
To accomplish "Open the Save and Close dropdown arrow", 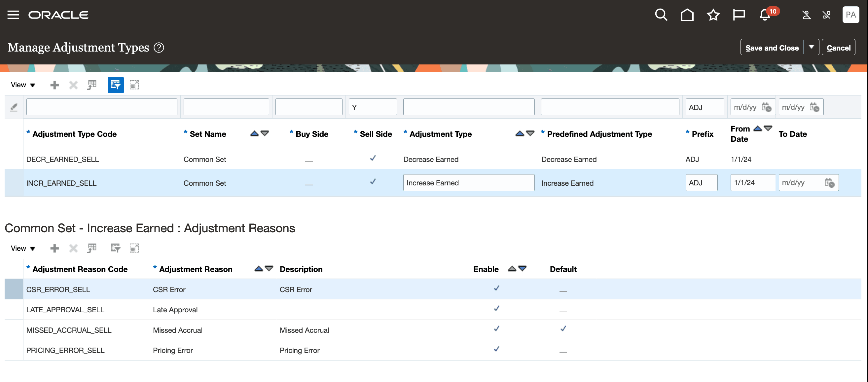I will click(x=812, y=48).
